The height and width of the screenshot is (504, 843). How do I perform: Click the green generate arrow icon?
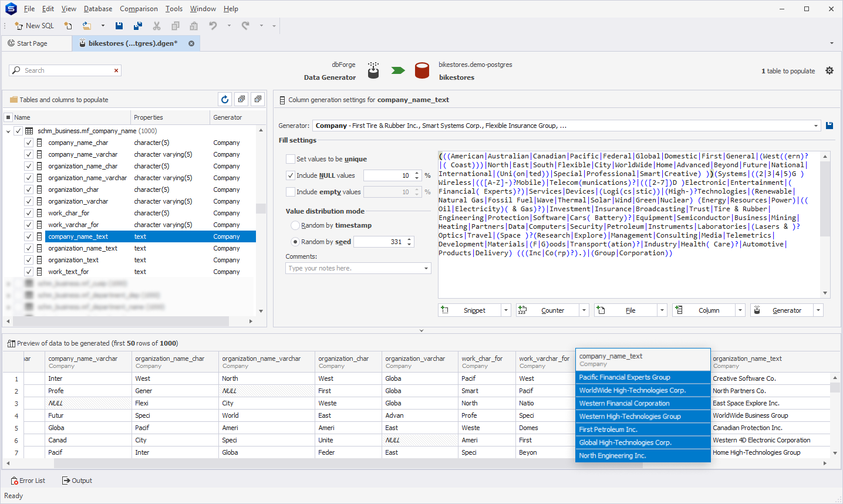[398, 70]
